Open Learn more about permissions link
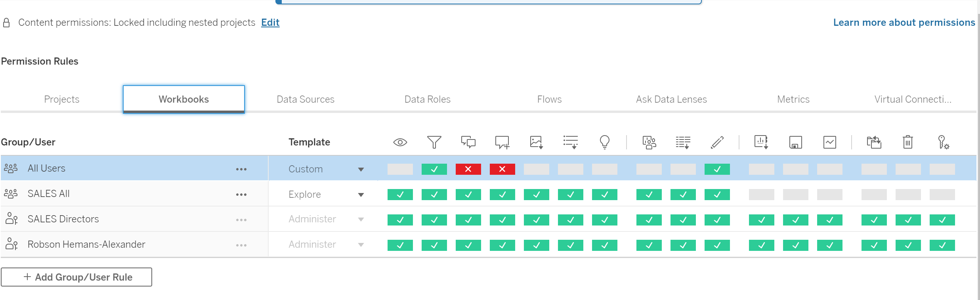This screenshot has height=300, width=980. pyautogui.click(x=904, y=23)
